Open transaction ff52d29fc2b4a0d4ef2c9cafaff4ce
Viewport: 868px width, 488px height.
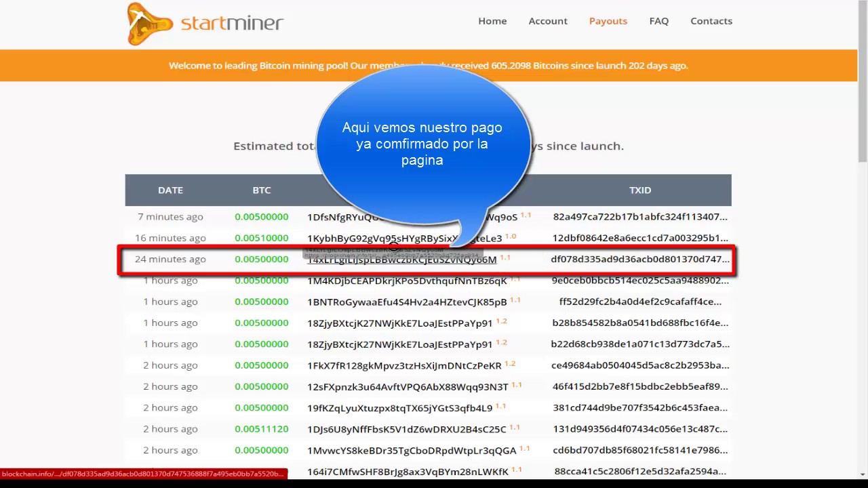pyautogui.click(x=640, y=302)
